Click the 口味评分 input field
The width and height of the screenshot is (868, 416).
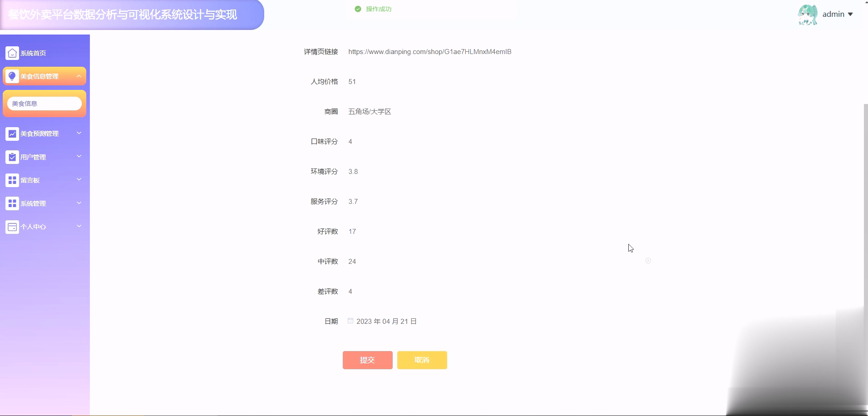[x=499, y=142]
